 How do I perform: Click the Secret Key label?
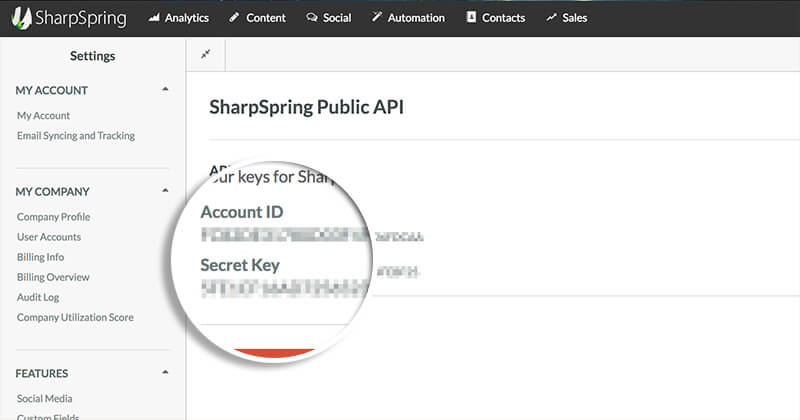click(x=240, y=265)
